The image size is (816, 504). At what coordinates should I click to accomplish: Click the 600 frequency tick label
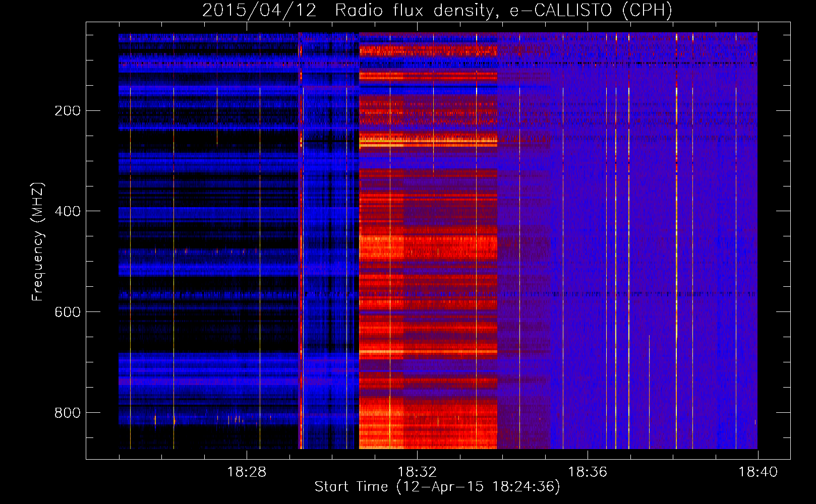(x=68, y=312)
